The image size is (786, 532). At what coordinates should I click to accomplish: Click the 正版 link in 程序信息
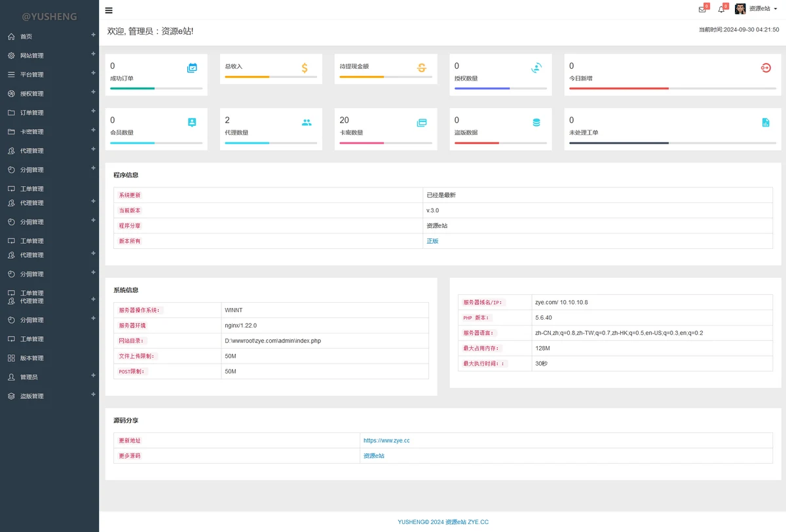click(432, 241)
